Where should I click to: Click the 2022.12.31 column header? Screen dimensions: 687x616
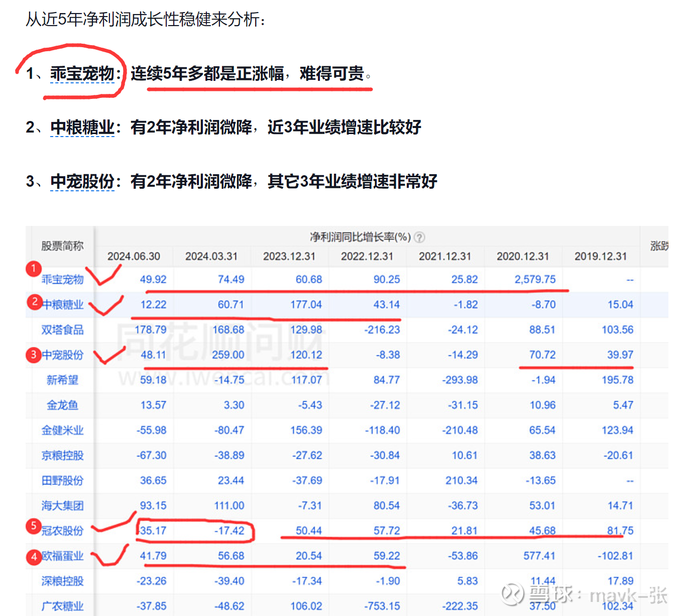click(367, 256)
